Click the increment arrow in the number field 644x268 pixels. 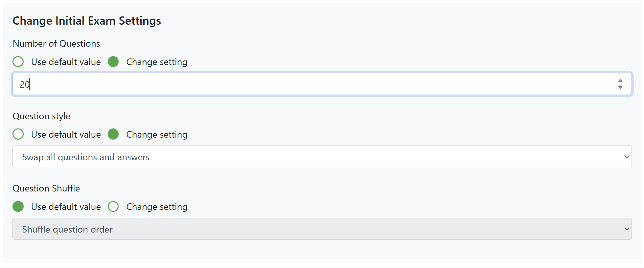click(x=620, y=81)
